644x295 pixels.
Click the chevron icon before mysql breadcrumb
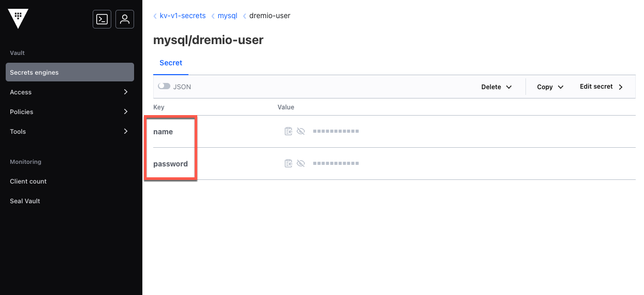pyautogui.click(x=213, y=16)
